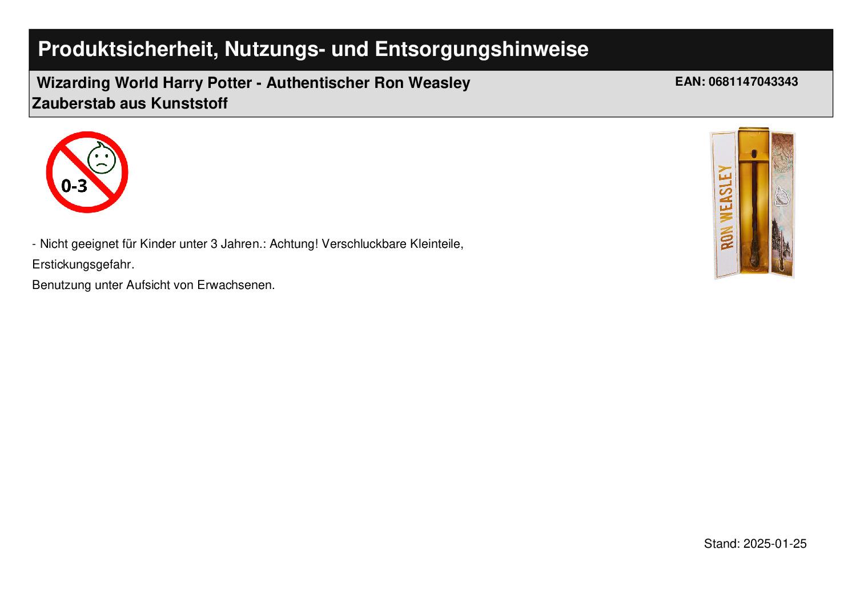Click the "0-3" text inside the prohibition icon

point(74,186)
